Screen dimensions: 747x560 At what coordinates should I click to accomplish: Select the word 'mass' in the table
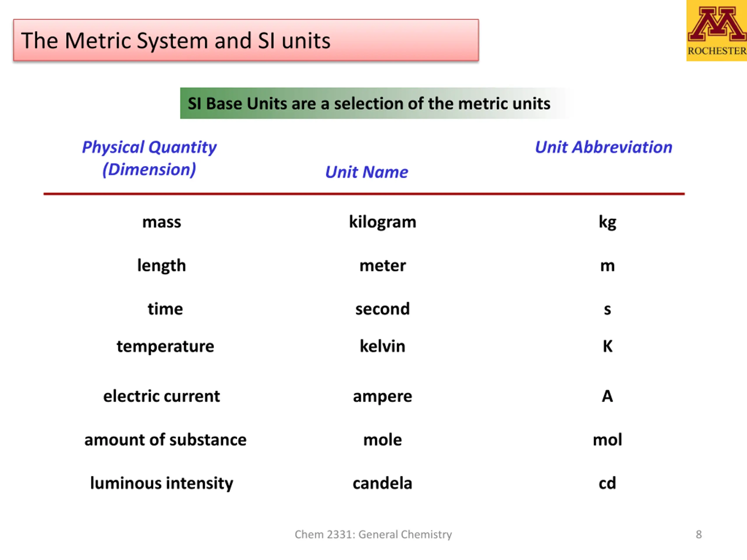click(161, 222)
